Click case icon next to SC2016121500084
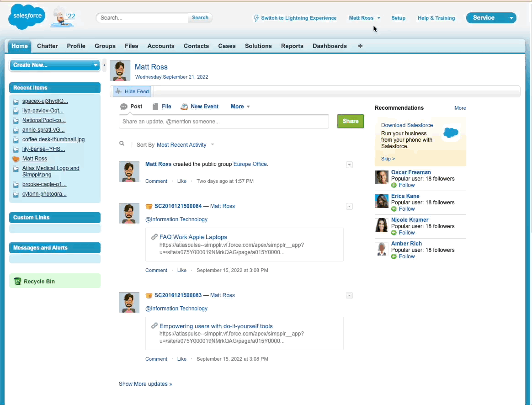Viewport: 532px width, 405px height. tap(149, 206)
